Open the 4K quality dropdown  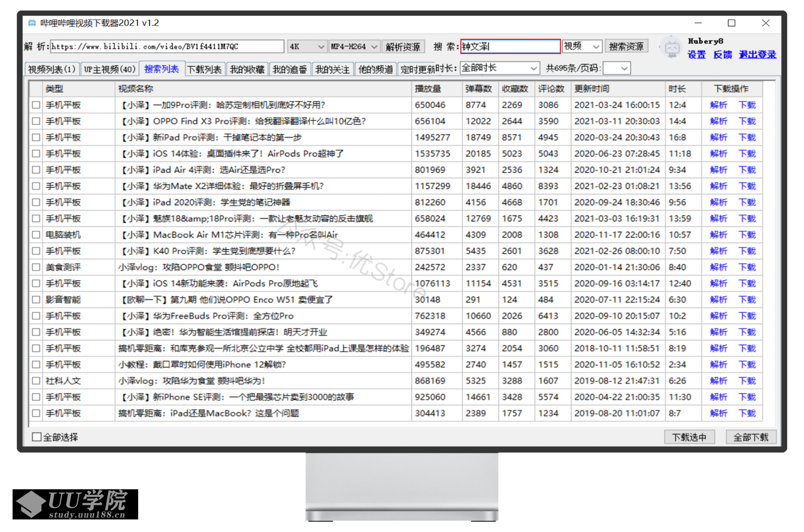(307, 46)
